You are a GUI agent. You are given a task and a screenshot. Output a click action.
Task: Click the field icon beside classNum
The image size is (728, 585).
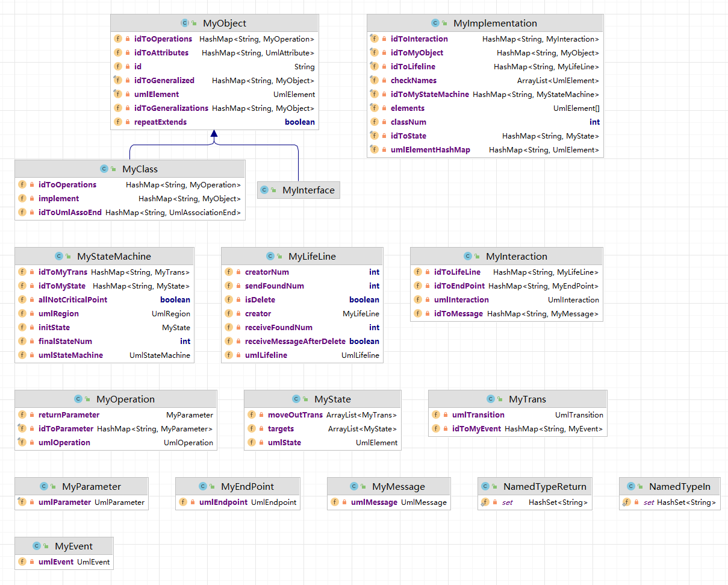(x=375, y=122)
